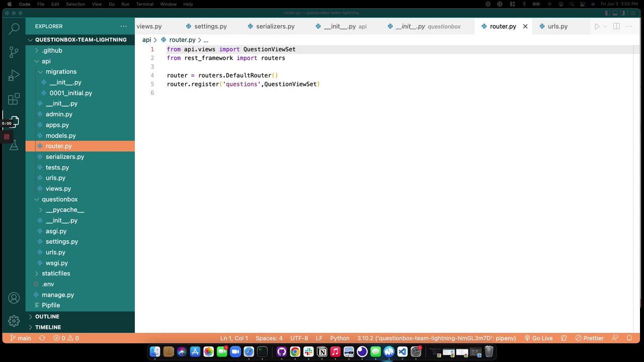Collapse the api folder
Viewport: 644px width, 362px height.
(80, 61)
